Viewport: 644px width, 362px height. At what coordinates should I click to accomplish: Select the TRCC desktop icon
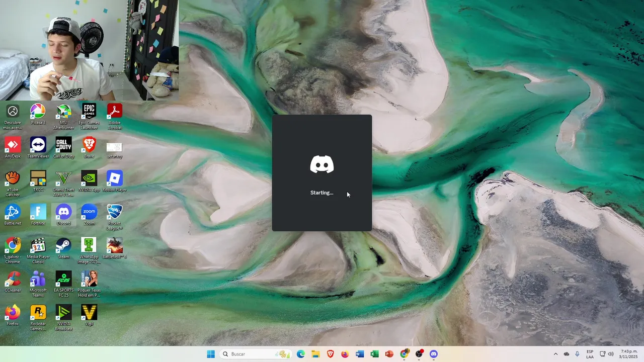pyautogui.click(x=38, y=182)
